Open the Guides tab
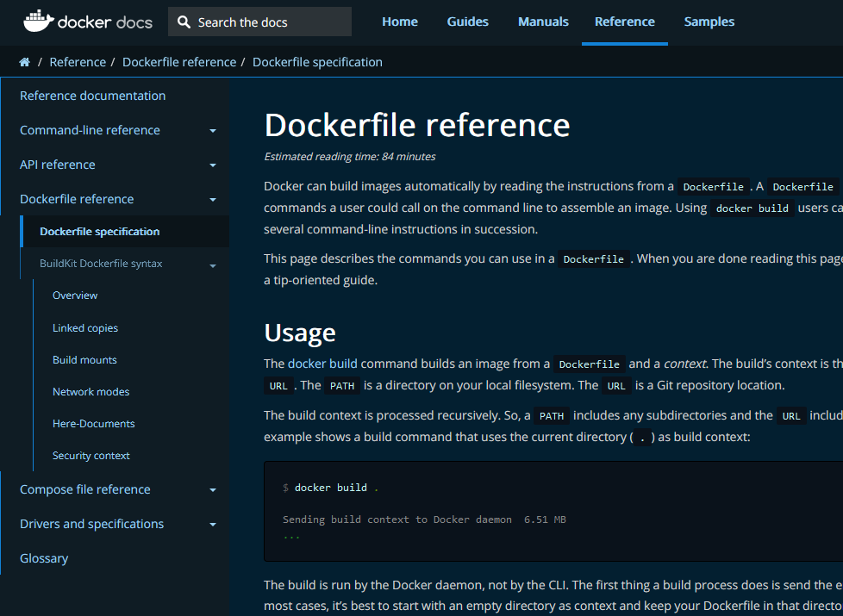Image resolution: width=843 pixels, height=616 pixels. (x=468, y=22)
